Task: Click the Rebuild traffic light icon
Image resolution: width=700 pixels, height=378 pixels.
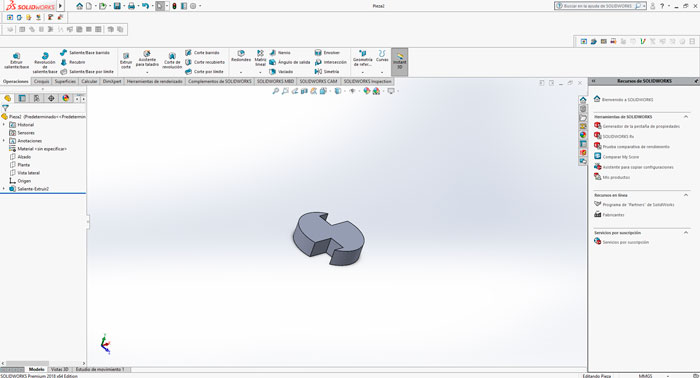Action: 175,6
